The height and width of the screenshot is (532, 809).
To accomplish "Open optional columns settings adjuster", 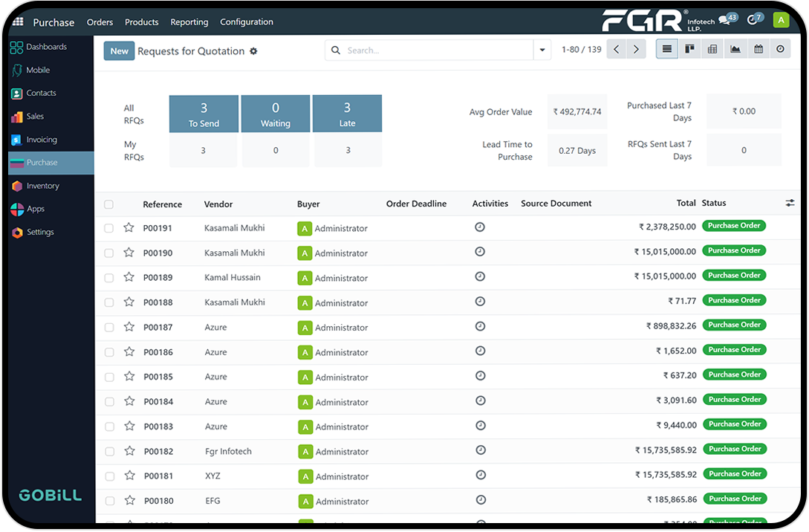I will (x=790, y=203).
